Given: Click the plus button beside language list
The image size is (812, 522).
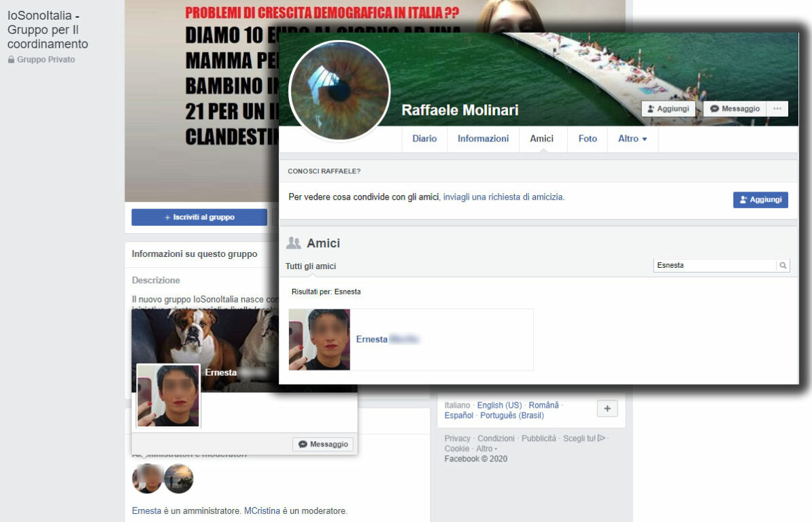Looking at the screenshot, I should [x=607, y=408].
